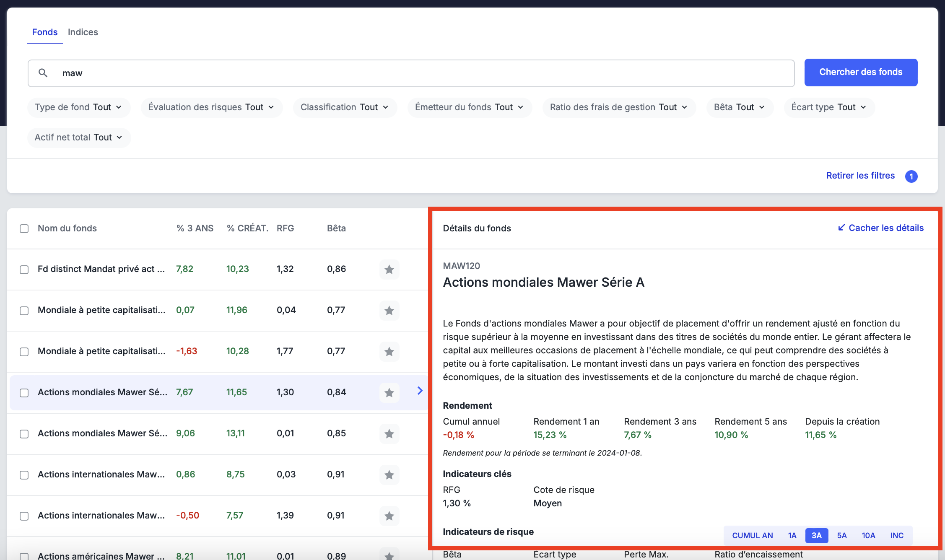945x560 pixels.
Task: Click the Rendement 1 an value 15,23 %
Action: [550, 435]
